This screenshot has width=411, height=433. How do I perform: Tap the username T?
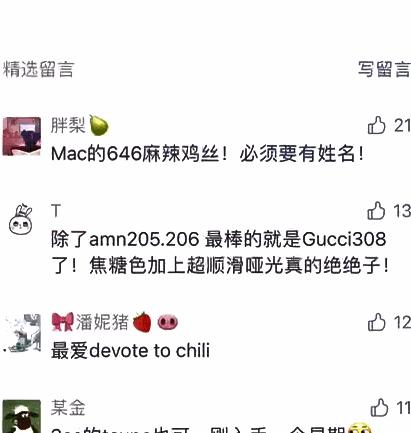56,211
